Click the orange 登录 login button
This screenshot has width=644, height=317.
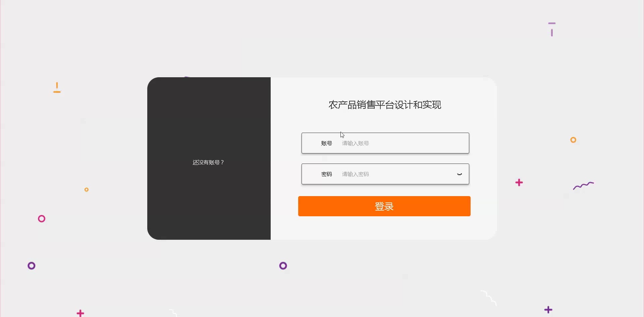(384, 206)
